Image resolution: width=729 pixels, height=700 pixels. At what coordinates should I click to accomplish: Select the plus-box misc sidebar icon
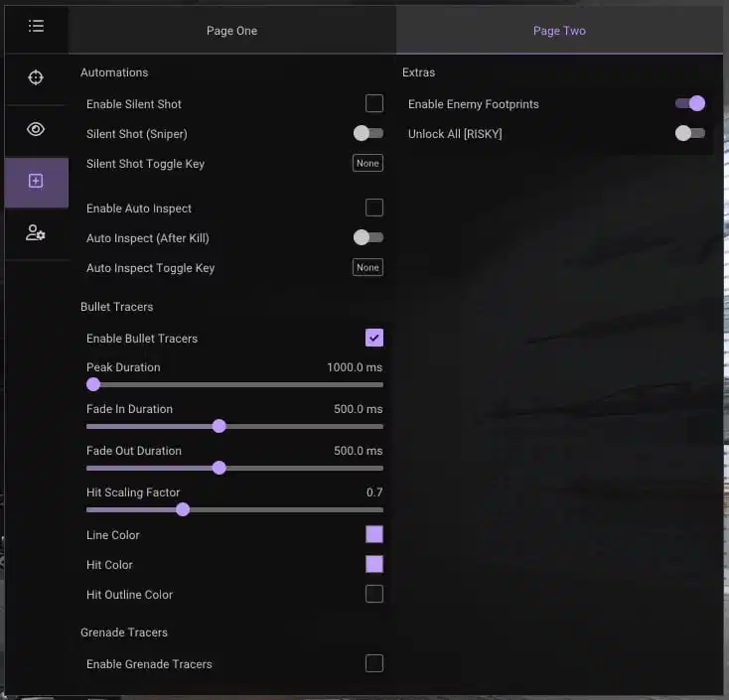tap(36, 181)
